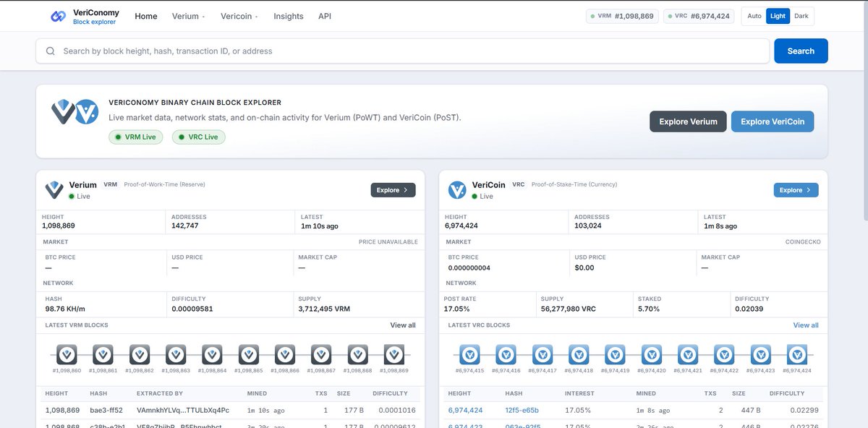Switch theme to Auto
Viewport: 868px width, 428px height.
(x=754, y=16)
